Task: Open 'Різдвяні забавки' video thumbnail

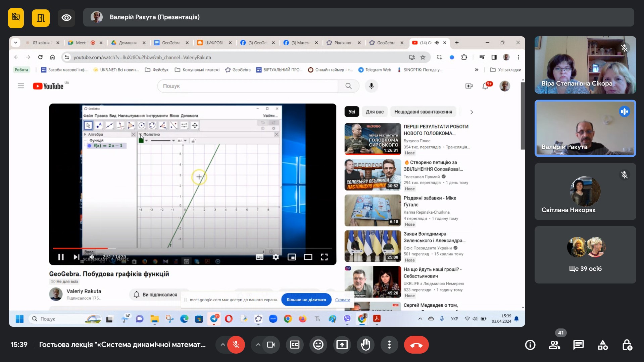Action: click(x=373, y=210)
